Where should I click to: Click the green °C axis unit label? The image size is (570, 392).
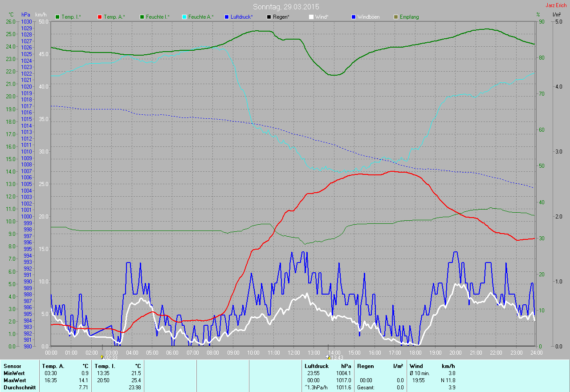click(11, 15)
